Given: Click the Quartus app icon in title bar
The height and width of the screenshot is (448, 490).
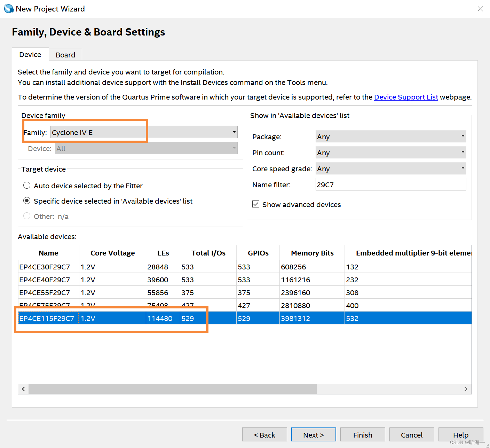Looking at the screenshot, I should (x=9, y=9).
